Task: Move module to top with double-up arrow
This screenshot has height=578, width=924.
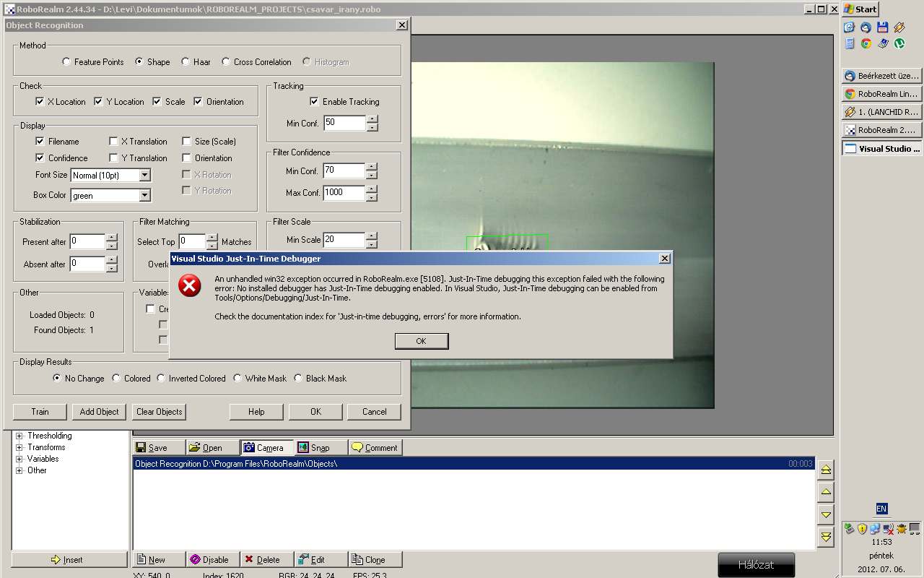Action: pyautogui.click(x=826, y=470)
